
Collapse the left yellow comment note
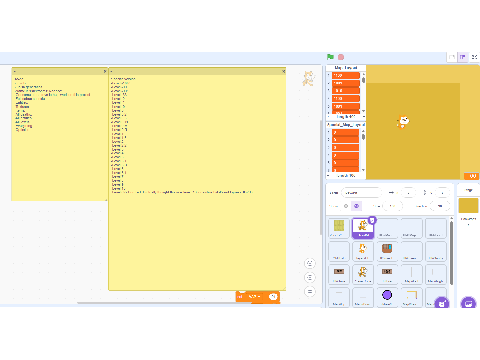pos(15,71)
